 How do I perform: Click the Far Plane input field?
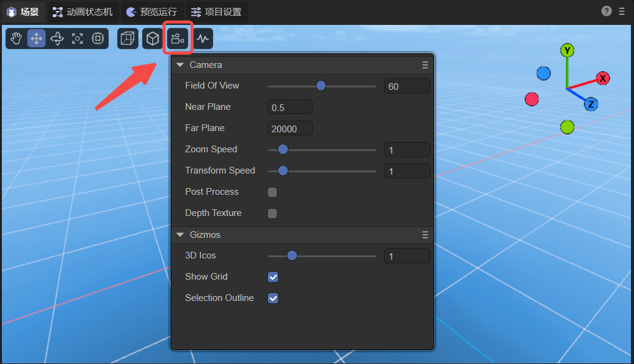290,129
